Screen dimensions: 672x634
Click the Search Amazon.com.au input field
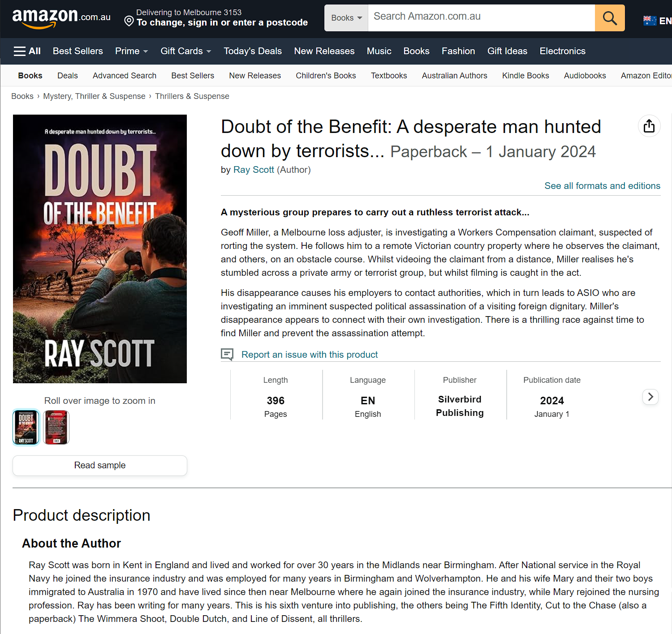coord(482,18)
